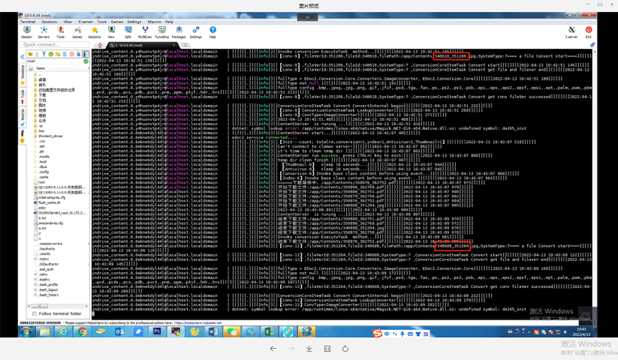The image size is (618, 360).
Task: Open the Session toolbar icon
Action: click(x=27, y=32)
